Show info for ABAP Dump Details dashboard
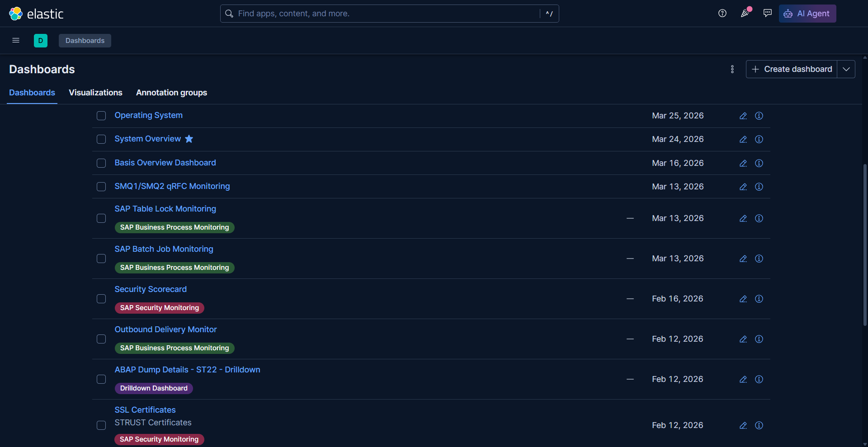This screenshot has width=868, height=447. coord(759,379)
